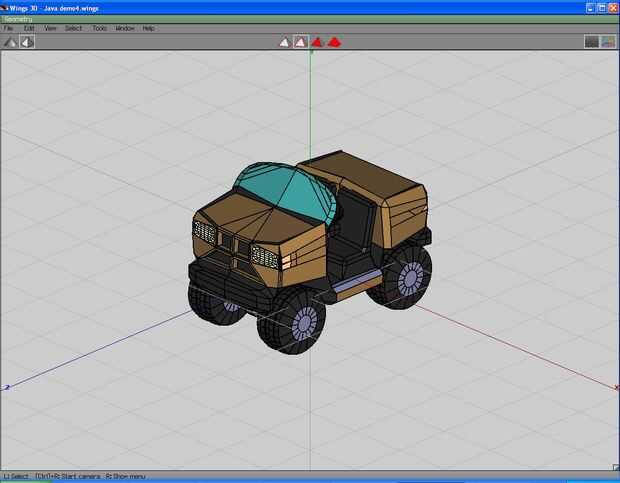Open the File menu
The image size is (620, 483).
click(9, 28)
